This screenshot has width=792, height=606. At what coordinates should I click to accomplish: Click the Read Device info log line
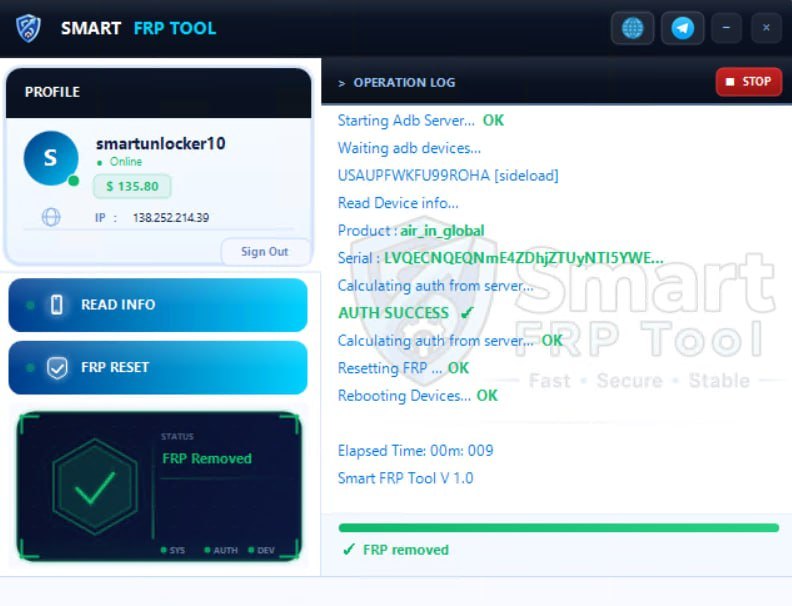[x=398, y=203]
